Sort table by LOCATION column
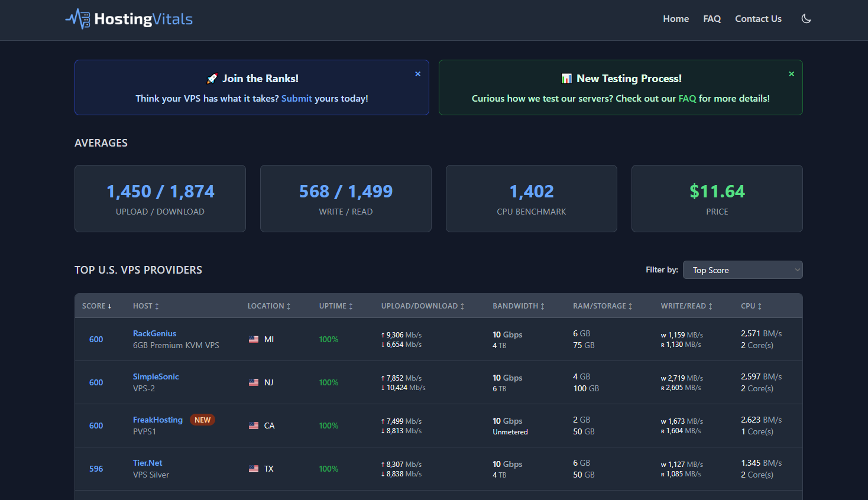868x500 pixels. [269, 306]
